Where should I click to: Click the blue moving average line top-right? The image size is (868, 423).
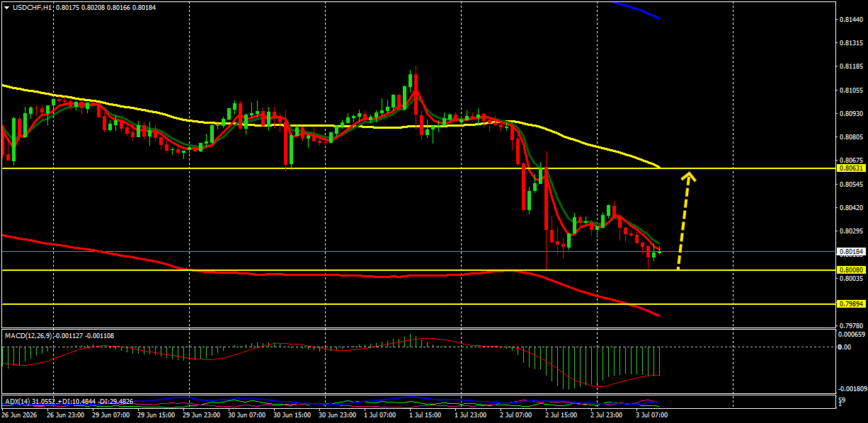pos(637,9)
